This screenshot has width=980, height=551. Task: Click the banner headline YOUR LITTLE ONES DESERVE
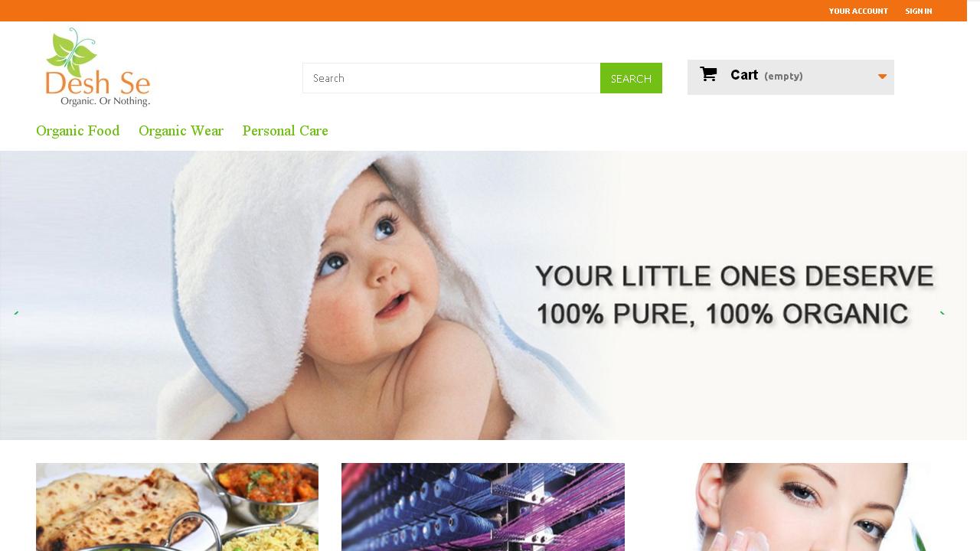click(735, 276)
